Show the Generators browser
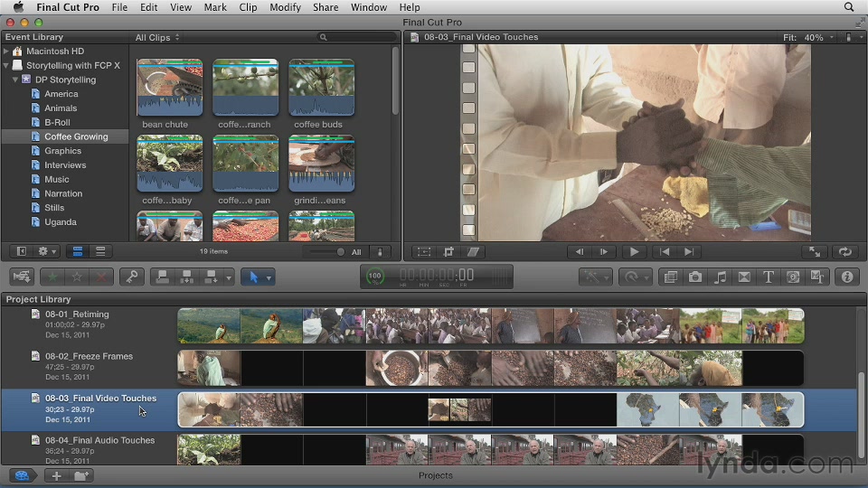 pyautogui.click(x=793, y=277)
